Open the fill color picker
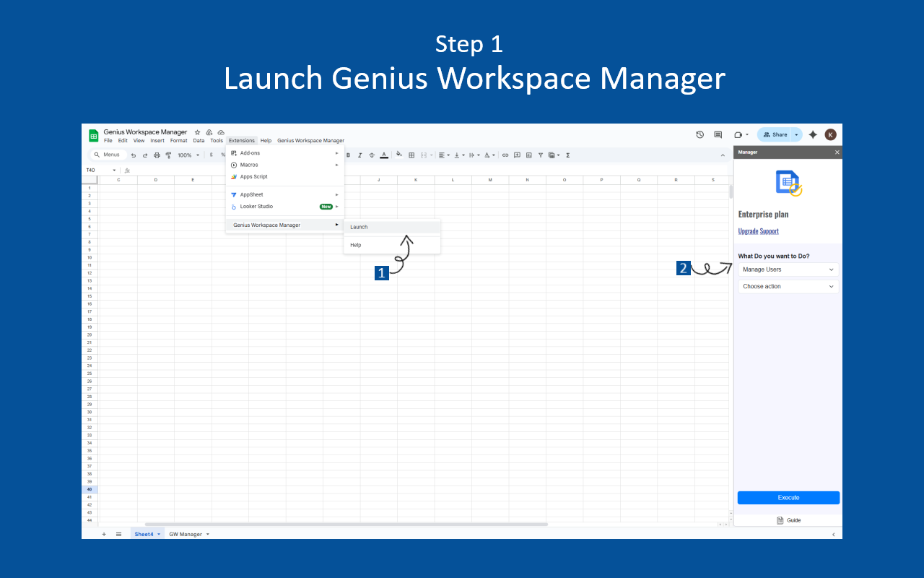Image resolution: width=924 pixels, height=578 pixels. coord(398,155)
